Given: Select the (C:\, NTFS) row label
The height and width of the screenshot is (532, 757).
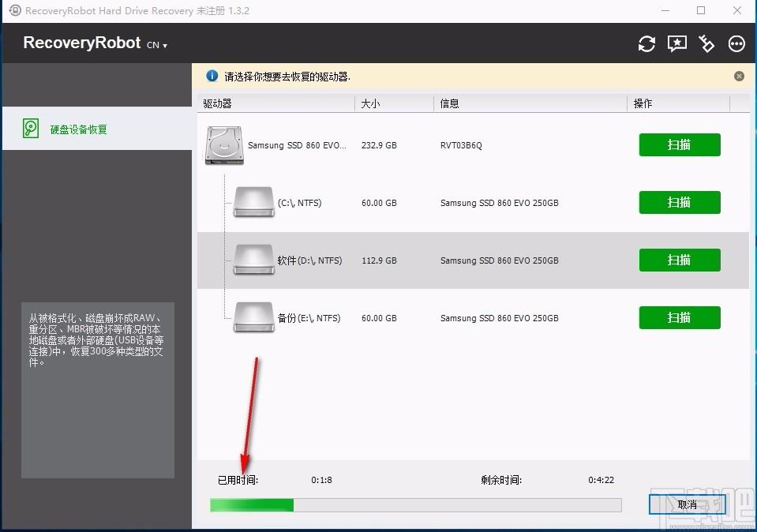Looking at the screenshot, I should (299, 203).
